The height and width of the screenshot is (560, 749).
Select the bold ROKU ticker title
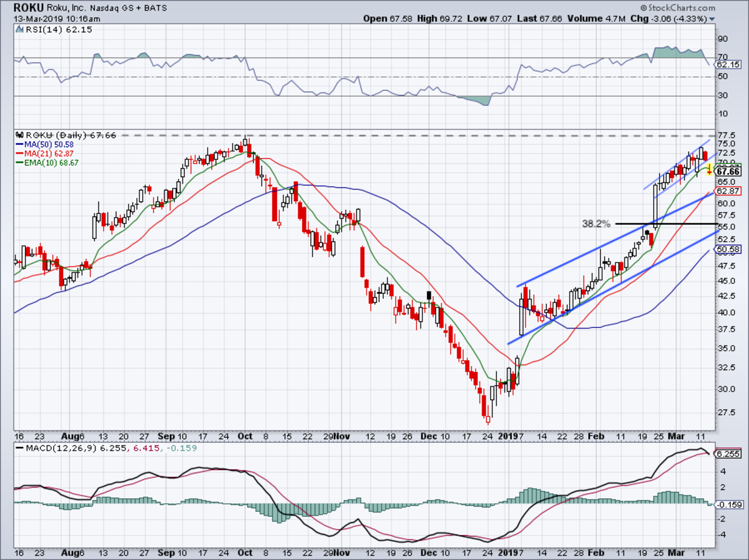[29, 7]
